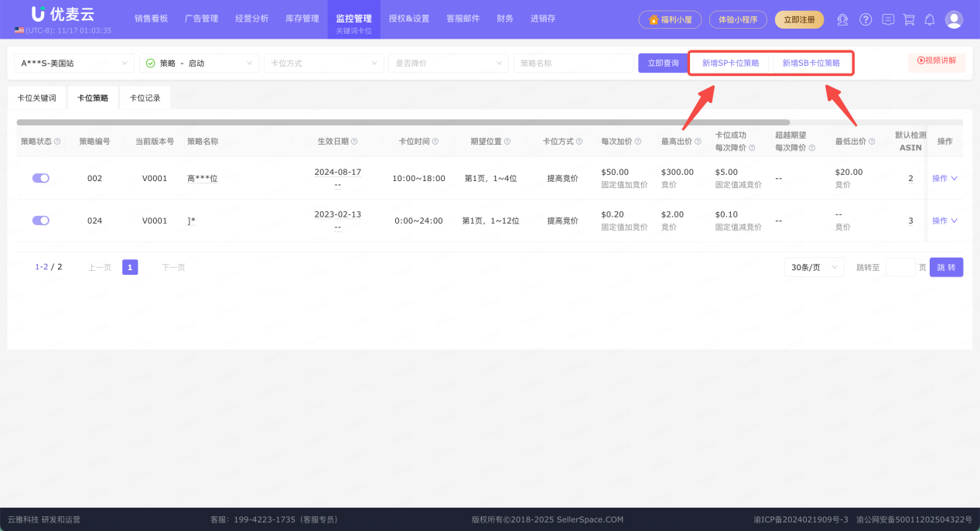This screenshot has height=531, width=980.
Task: Open the 30条/页 page size dropdown
Action: 814,266
